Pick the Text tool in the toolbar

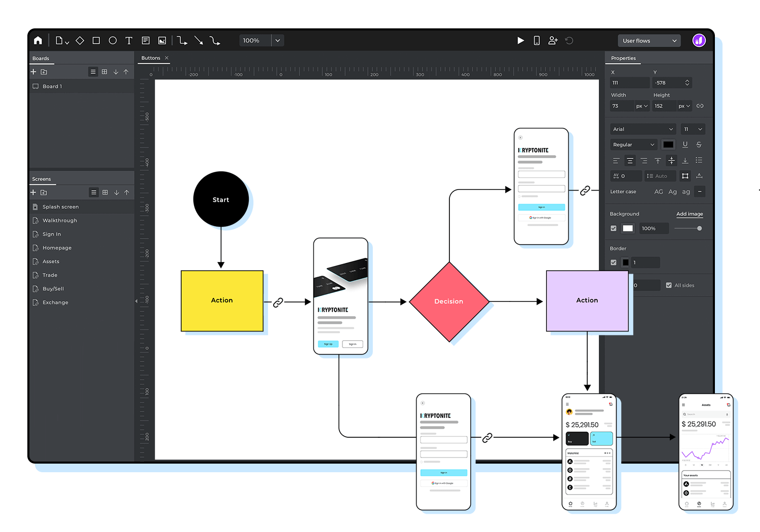(x=129, y=41)
